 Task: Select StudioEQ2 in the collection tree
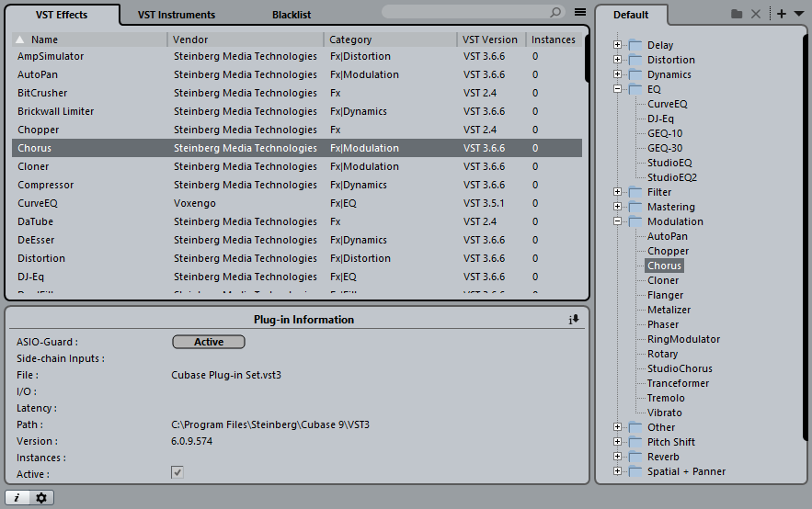[671, 177]
